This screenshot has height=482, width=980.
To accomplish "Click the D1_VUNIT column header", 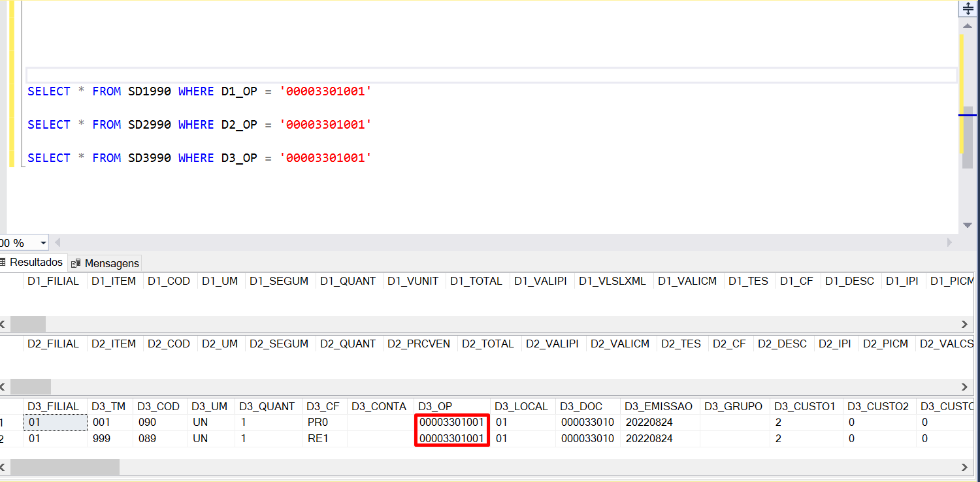I will pyautogui.click(x=413, y=281).
